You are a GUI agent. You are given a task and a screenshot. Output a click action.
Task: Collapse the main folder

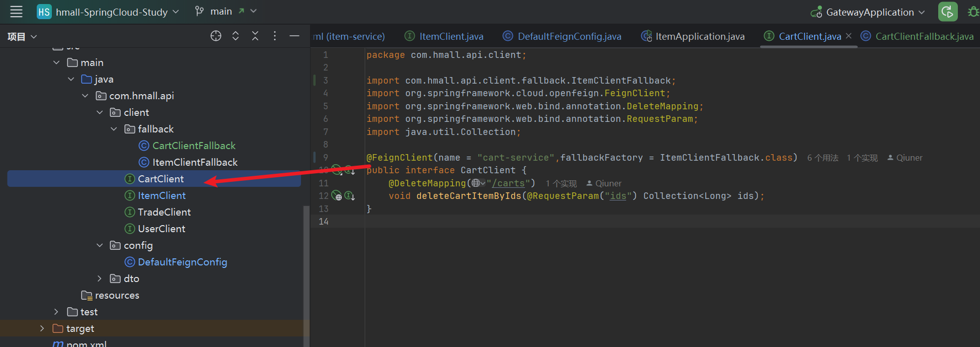click(56, 62)
